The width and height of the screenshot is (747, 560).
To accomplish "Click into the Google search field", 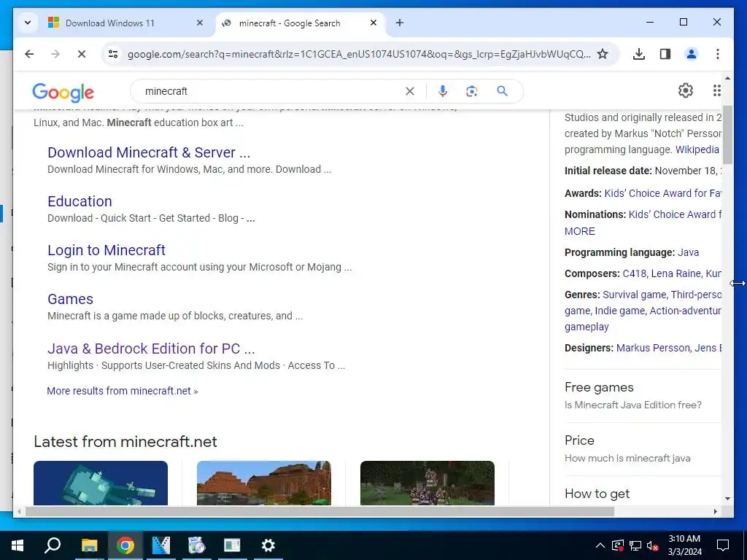I will [x=271, y=91].
